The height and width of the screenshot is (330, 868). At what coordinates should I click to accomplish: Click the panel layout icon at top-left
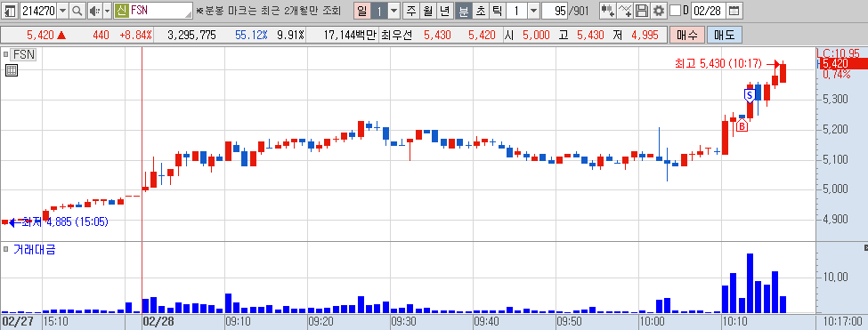[x=10, y=11]
